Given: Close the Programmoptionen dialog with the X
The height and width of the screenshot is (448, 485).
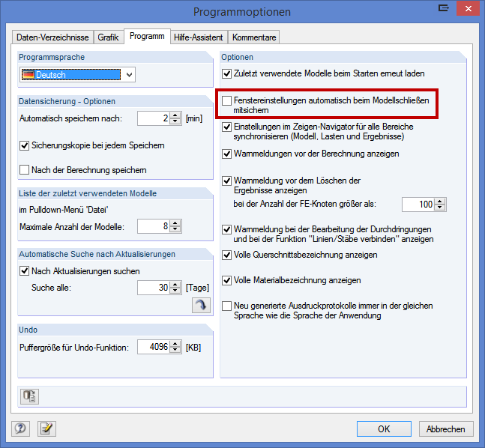Looking at the screenshot, I should 469,9.
